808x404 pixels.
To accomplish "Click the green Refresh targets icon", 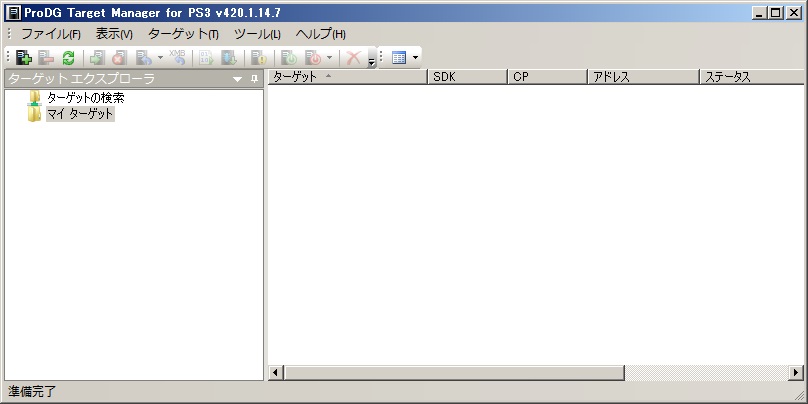I will [68, 57].
